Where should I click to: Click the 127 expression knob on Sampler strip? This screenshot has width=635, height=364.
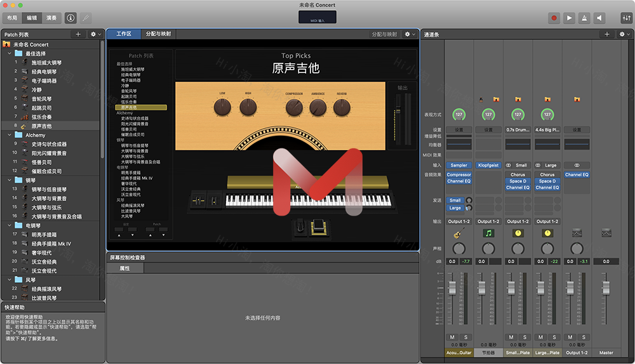tap(459, 114)
